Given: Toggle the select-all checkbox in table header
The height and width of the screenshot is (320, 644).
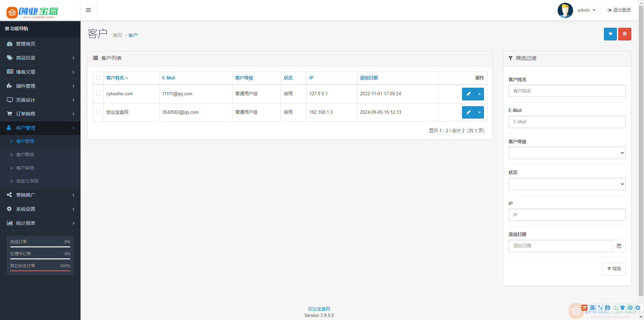Looking at the screenshot, I should [98, 78].
